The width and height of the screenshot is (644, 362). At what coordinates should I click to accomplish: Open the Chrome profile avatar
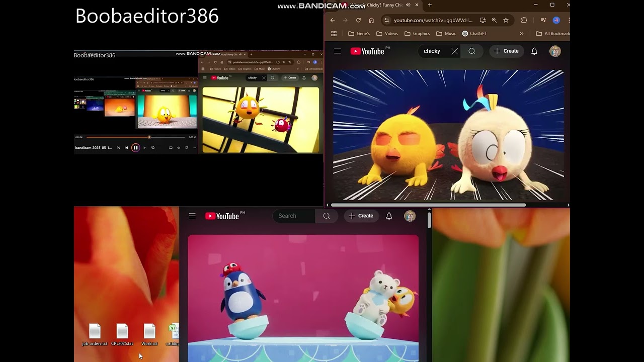(x=556, y=20)
